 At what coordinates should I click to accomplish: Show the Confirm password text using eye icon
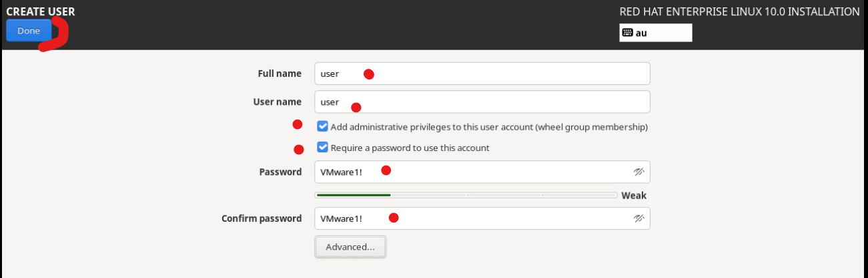[x=638, y=219]
